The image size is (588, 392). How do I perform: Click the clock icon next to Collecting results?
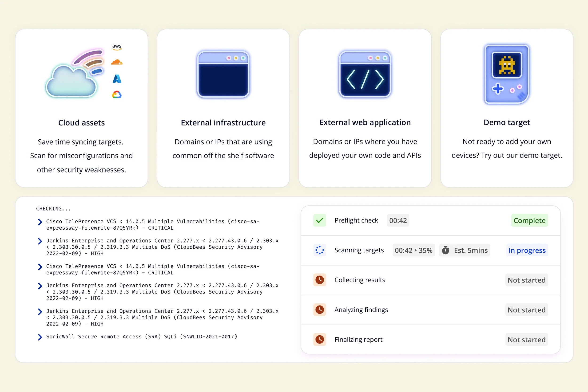320,280
